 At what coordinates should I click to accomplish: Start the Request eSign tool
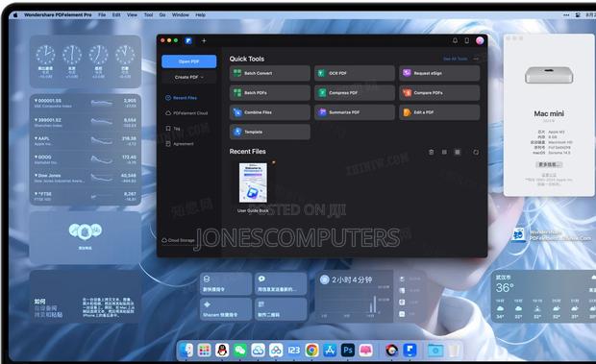click(x=439, y=73)
